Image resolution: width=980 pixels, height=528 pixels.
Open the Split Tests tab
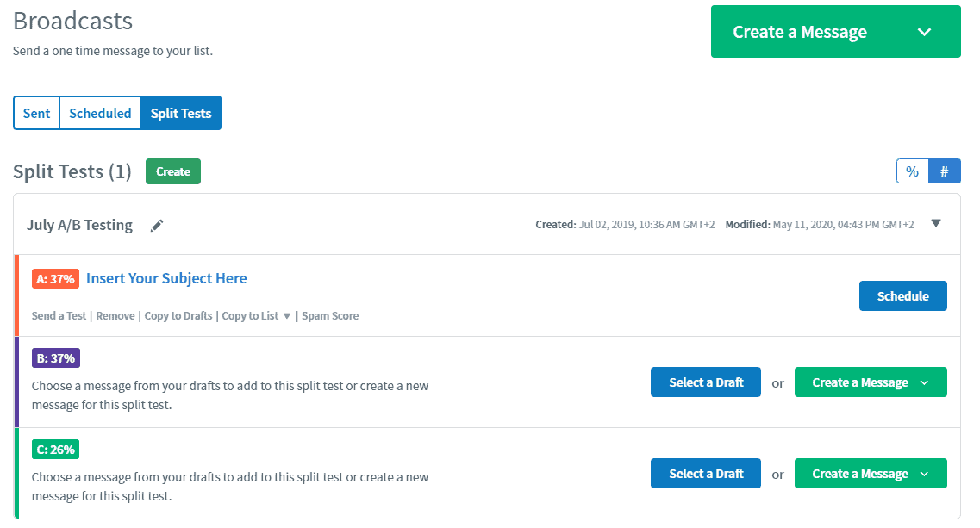181,113
